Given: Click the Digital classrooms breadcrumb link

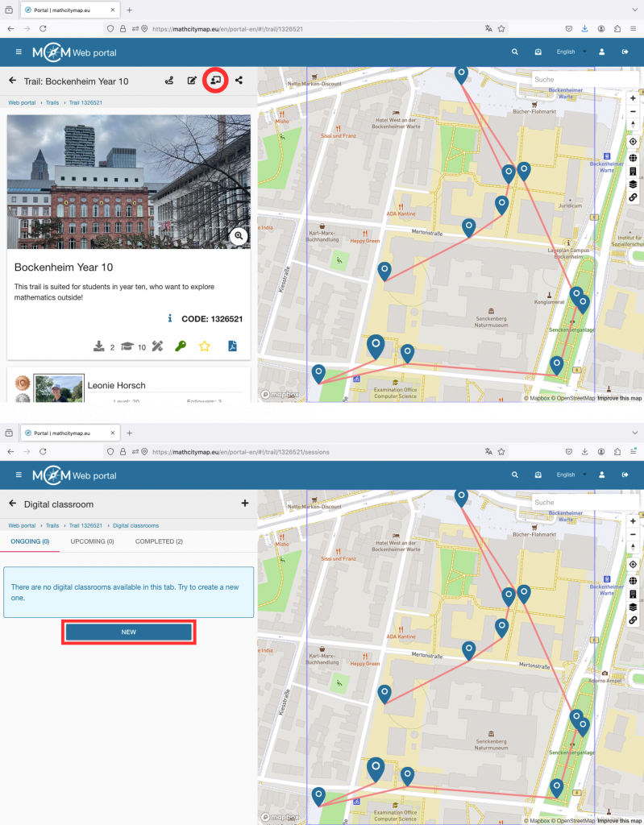Looking at the screenshot, I should tap(135, 525).
